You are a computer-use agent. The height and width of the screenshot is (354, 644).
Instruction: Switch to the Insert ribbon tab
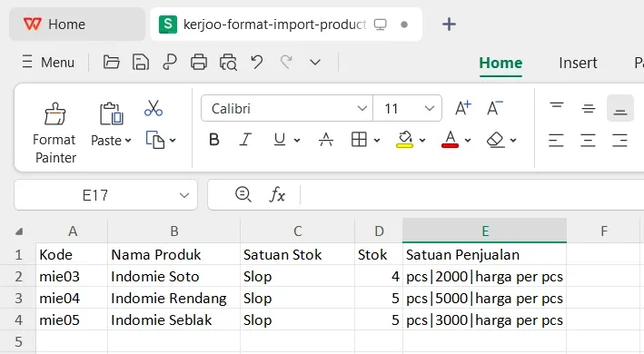(x=578, y=63)
